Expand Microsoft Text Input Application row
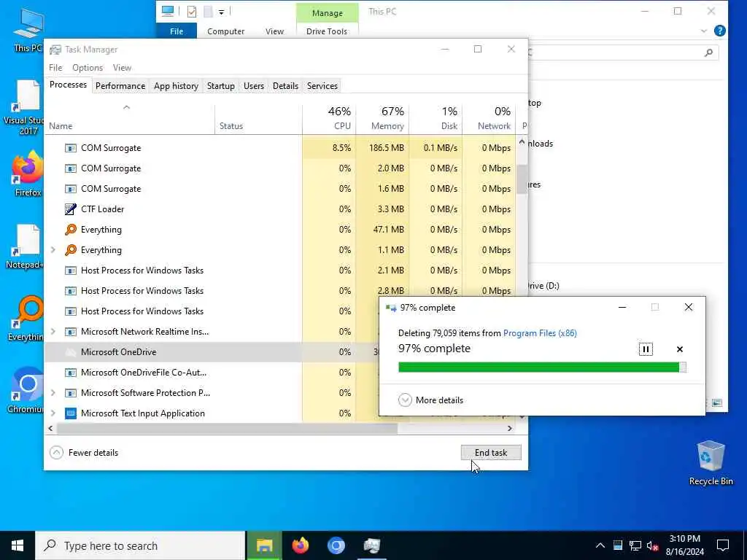 (x=53, y=413)
